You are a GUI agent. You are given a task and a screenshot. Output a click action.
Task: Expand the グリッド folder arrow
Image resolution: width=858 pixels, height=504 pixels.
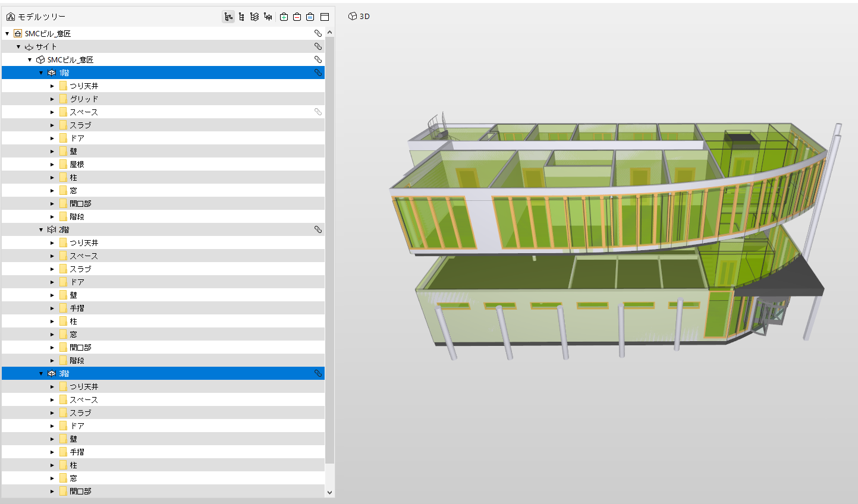pos(52,99)
